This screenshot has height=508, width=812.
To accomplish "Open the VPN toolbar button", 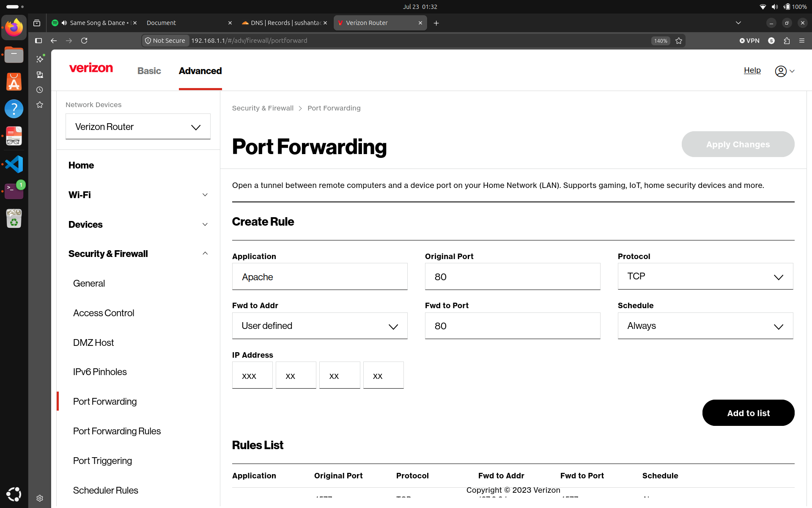I will (749, 41).
